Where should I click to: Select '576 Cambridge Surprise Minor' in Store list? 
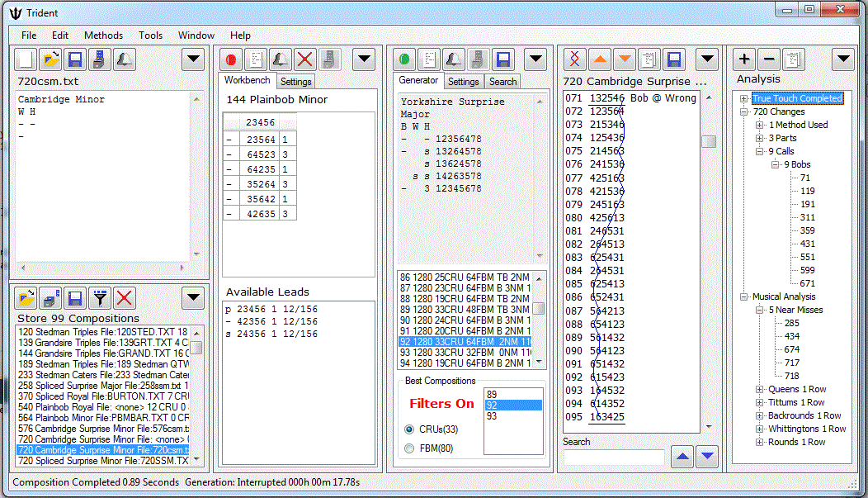103,429
